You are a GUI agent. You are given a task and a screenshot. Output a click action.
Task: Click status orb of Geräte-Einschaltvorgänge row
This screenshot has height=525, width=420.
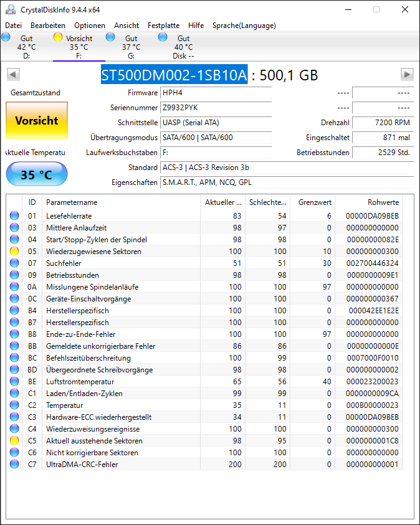pyautogui.click(x=14, y=299)
